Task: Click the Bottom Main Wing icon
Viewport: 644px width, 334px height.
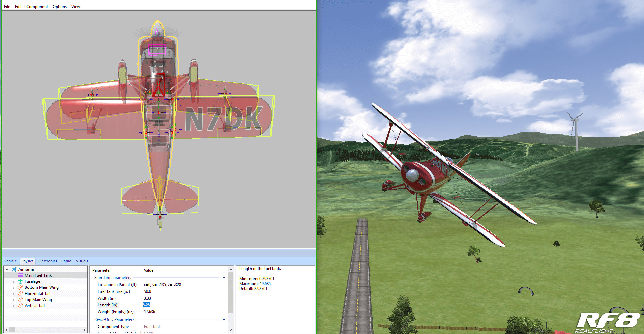Action: click(20, 287)
